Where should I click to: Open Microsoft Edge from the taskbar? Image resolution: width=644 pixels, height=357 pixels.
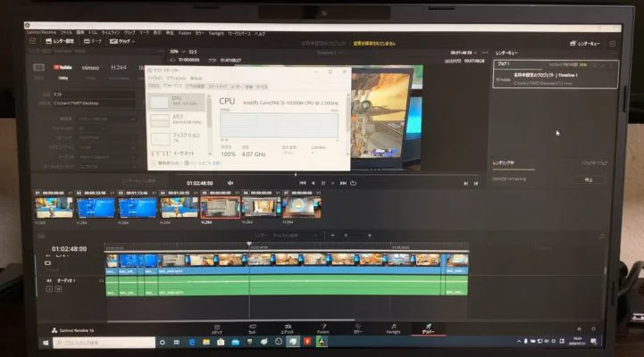pos(192,342)
